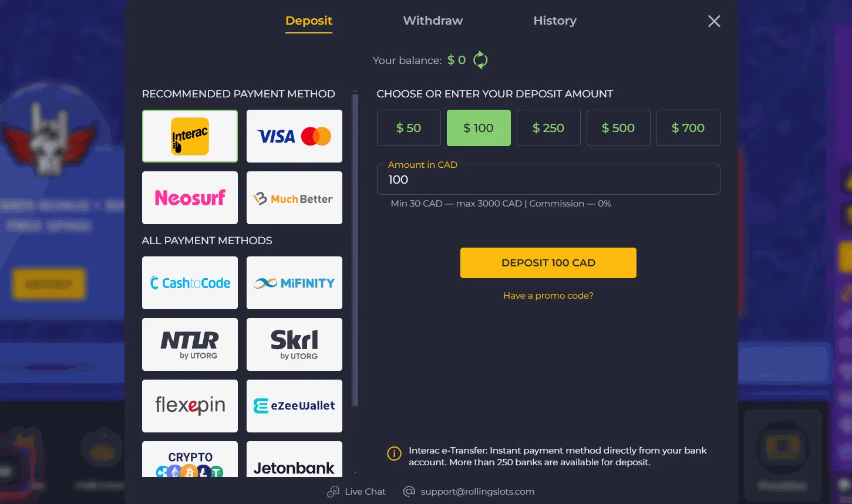Choose the $ 50 deposit amount
Screen dimensions: 852x504
[409, 128]
